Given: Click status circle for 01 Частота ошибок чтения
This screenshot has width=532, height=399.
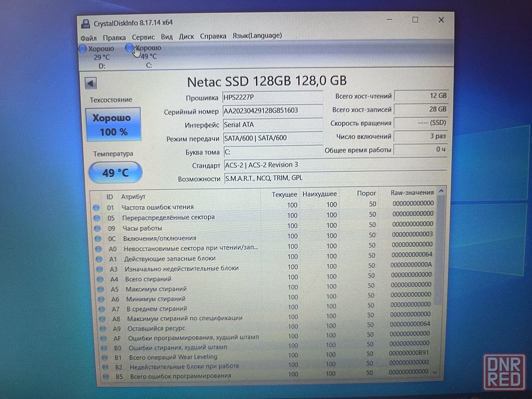Looking at the screenshot, I should [97, 207].
